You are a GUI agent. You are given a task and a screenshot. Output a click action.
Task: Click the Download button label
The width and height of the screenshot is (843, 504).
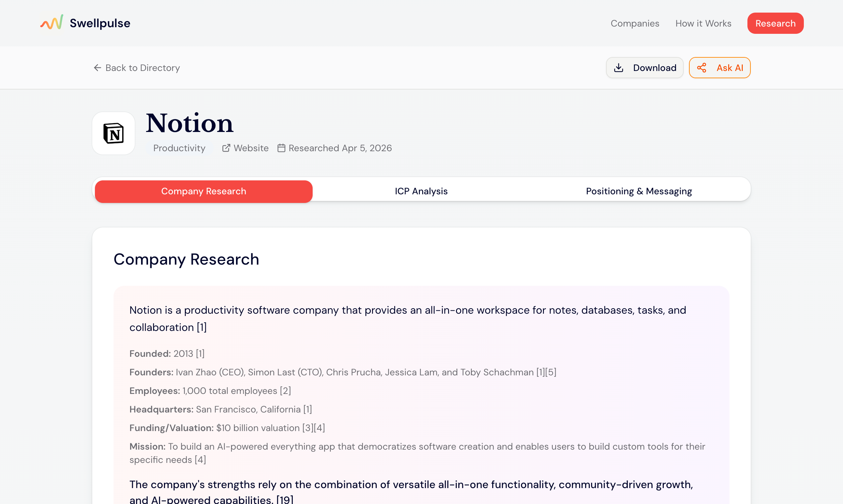(654, 68)
